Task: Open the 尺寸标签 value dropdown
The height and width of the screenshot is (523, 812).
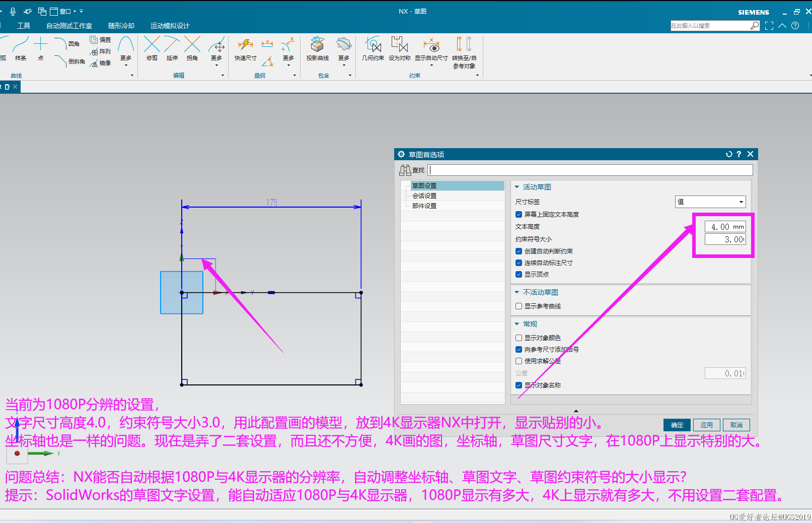Action: point(710,202)
